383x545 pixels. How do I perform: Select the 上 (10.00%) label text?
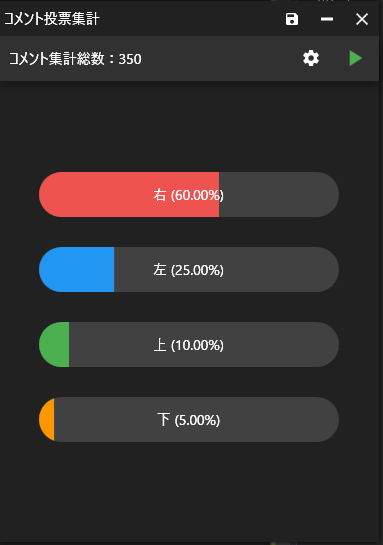coord(189,345)
